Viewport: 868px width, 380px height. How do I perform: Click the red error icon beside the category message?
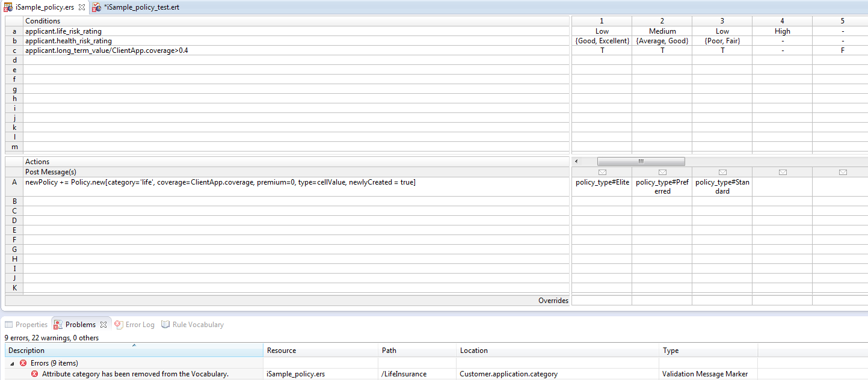click(34, 374)
